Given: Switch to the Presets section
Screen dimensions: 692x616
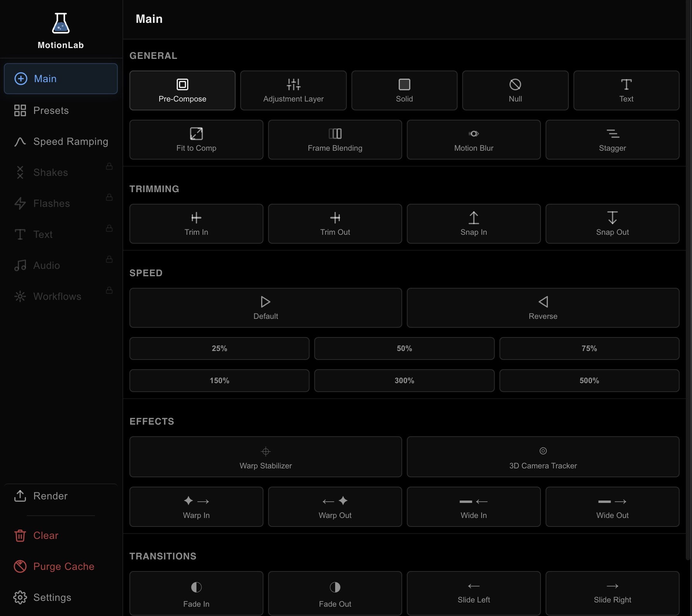Looking at the screenshot, I should pyautogui.click(x=50, y=110).
